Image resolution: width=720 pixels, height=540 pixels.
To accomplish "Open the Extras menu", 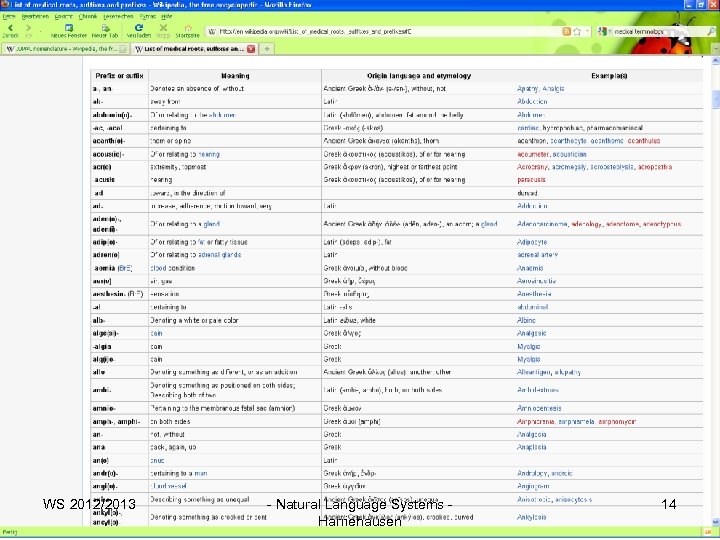I will pos(147,16).
